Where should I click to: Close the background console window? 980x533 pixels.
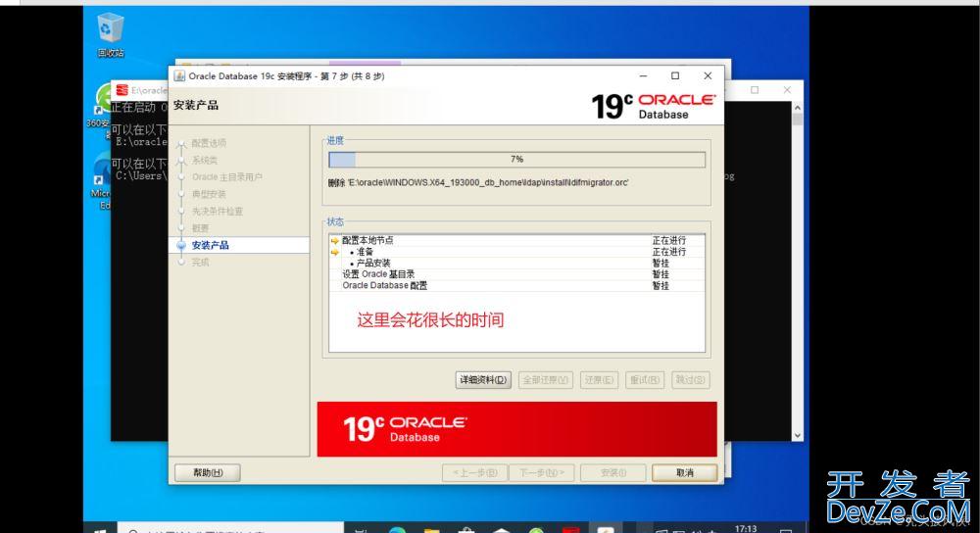point(787,90)
